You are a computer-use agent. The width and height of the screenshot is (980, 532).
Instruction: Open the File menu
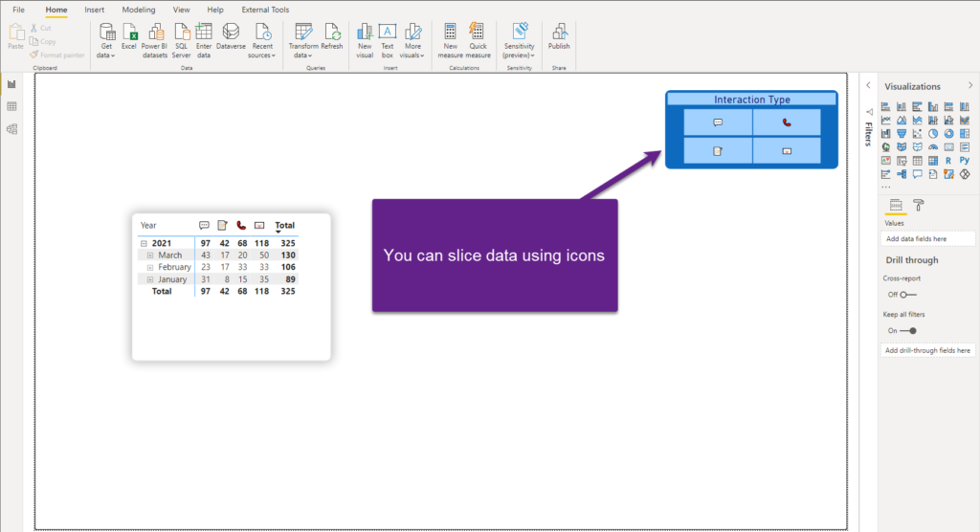click(19, 10)
